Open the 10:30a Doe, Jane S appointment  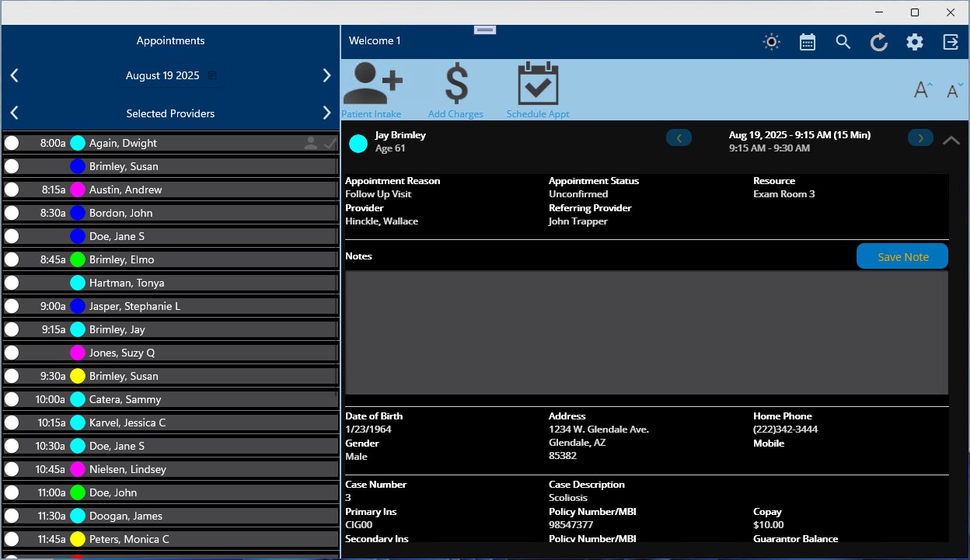[170, 446]
